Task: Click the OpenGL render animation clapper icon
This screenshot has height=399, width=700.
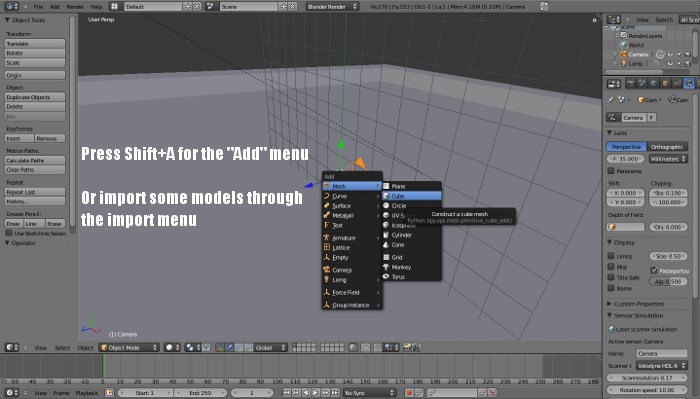Action: (x=417, y=347)
